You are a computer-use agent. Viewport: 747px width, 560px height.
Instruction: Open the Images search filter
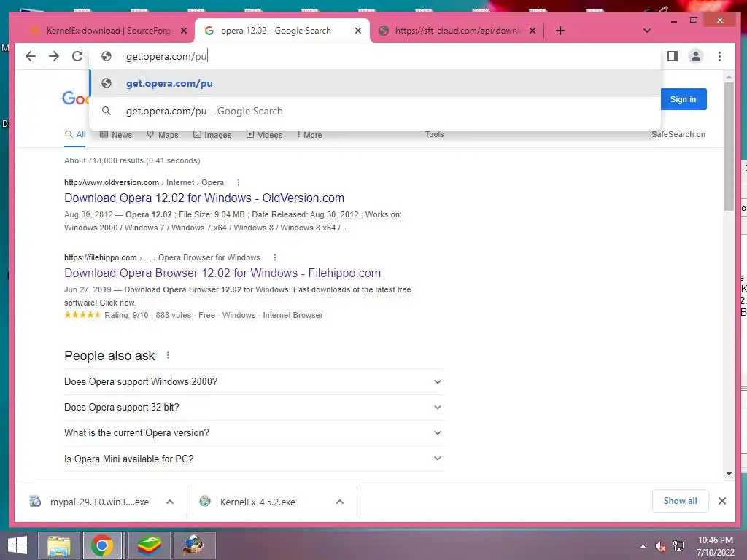coord(212,135)
